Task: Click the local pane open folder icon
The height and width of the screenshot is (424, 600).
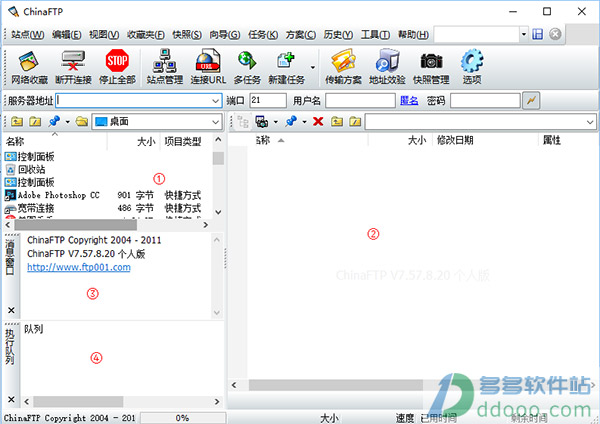Action: point(82,122)
